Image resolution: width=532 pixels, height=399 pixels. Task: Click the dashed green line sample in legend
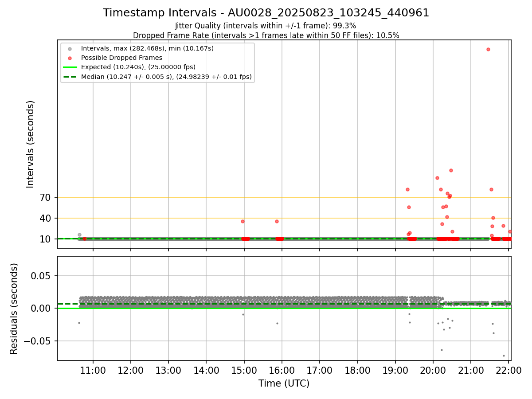[70, 77]
